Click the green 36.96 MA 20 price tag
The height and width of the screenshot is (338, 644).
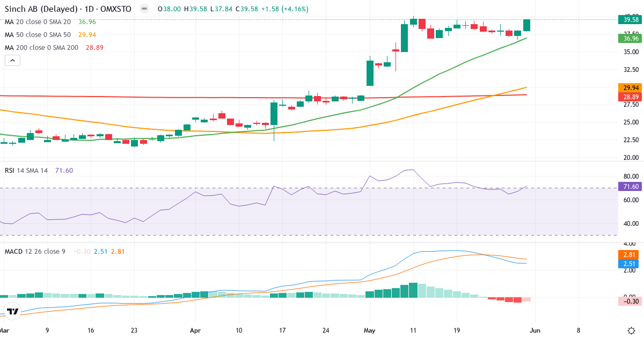tap(631, 39)
